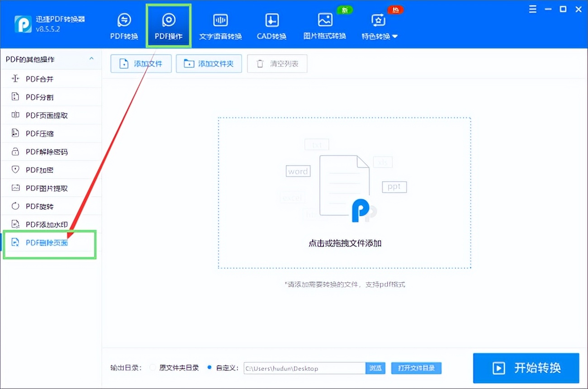Click the output path input field
Viewport: 588px width, 389px height.
point(303,368)
